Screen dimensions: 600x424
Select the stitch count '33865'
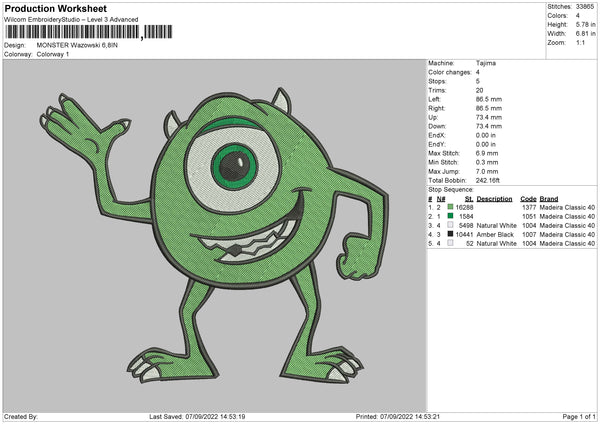tap(585, 7)
